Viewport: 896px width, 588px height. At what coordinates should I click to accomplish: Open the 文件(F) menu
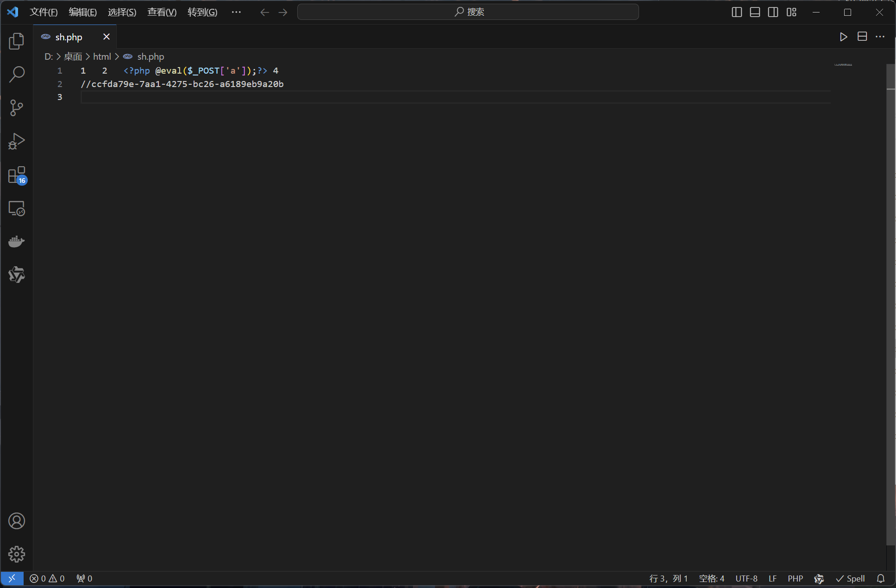coord(44,12)
